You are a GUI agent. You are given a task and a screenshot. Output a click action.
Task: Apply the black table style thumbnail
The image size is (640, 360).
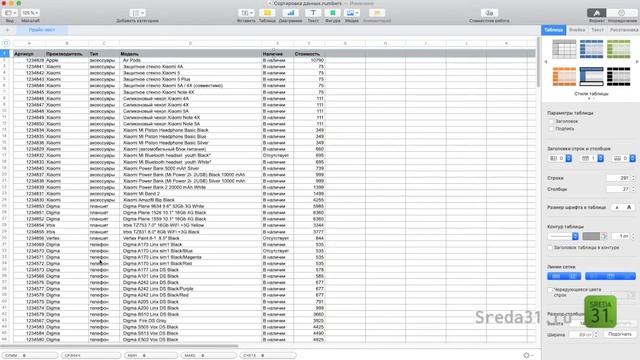click(x=618, y=76)
